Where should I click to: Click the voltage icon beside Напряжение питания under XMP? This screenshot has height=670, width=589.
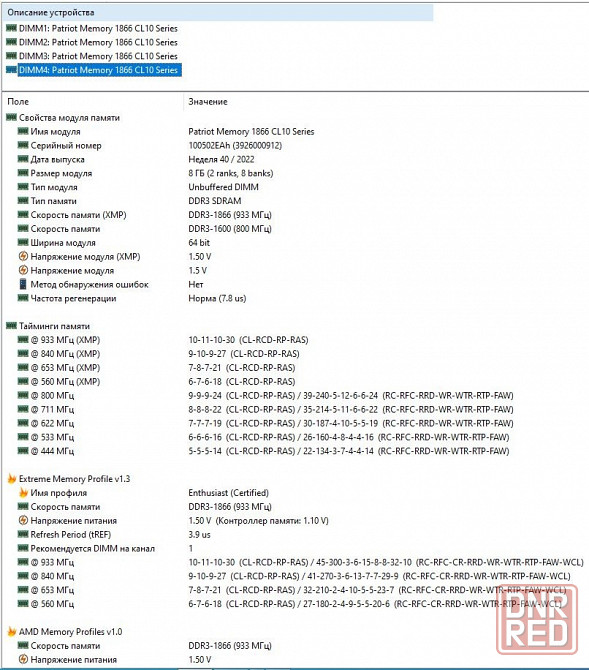[x=23, y=520]
